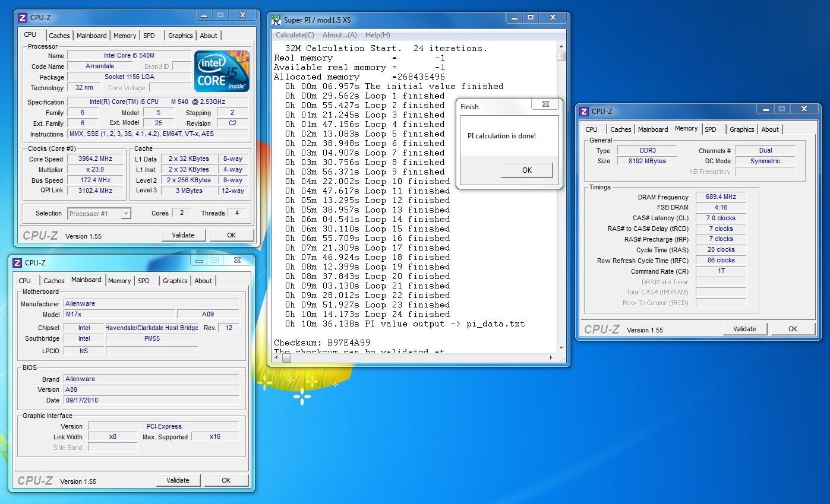Click the Intel Core i5 inside logo
Screen dimensions: 830x504
[222, 71]
